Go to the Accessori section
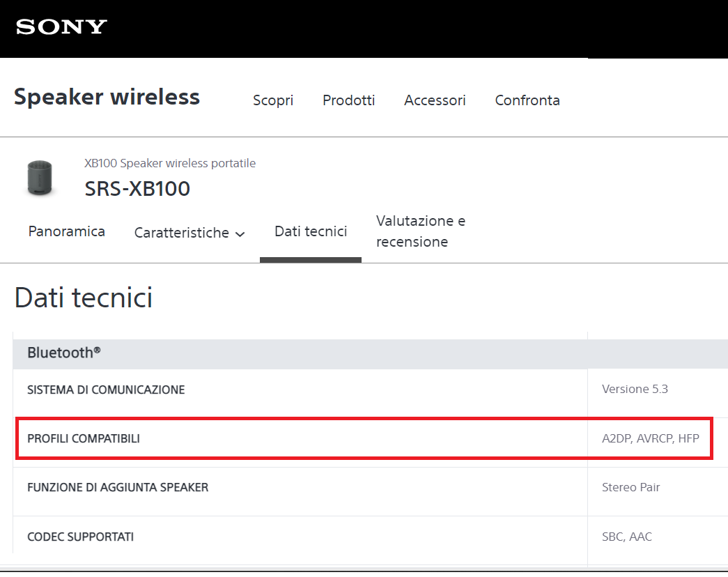 coord(435,100)
